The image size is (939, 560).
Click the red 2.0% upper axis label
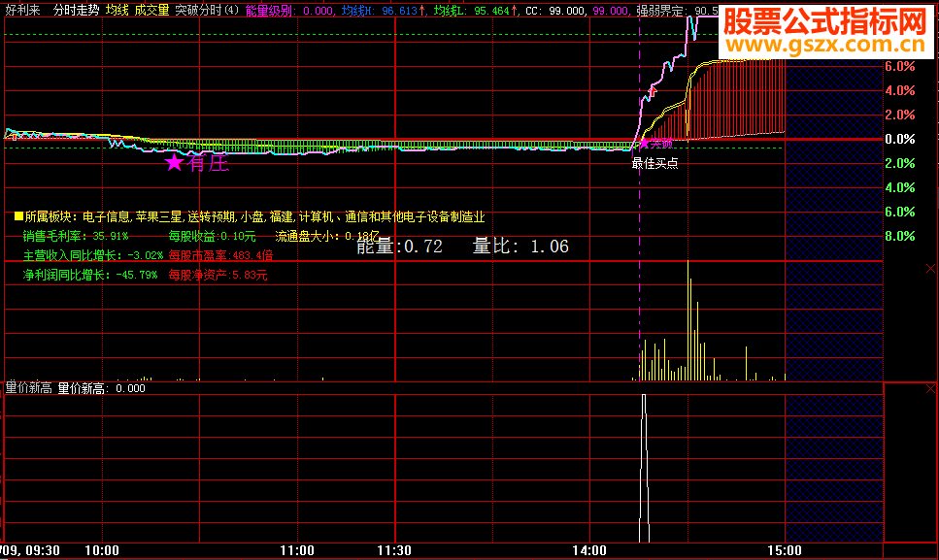tap(900, 115)
